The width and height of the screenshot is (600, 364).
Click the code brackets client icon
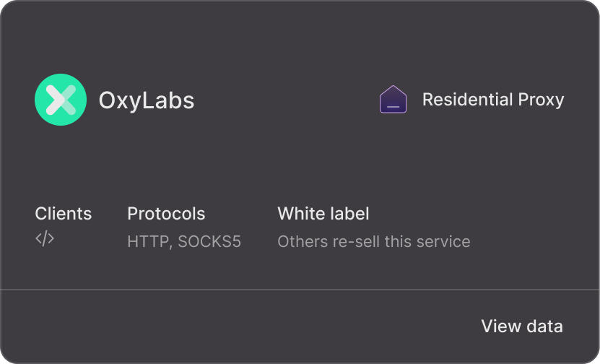tap(45, 238)
